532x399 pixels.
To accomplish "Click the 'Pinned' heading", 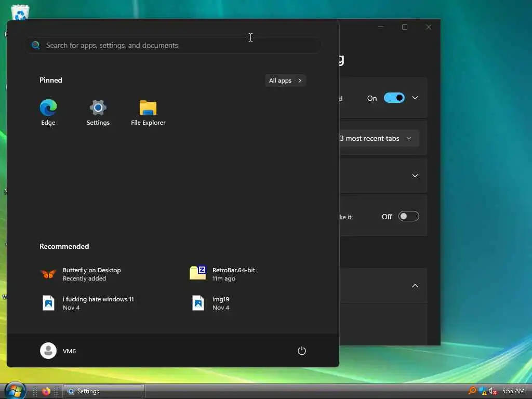I will [x=50, y=80].
